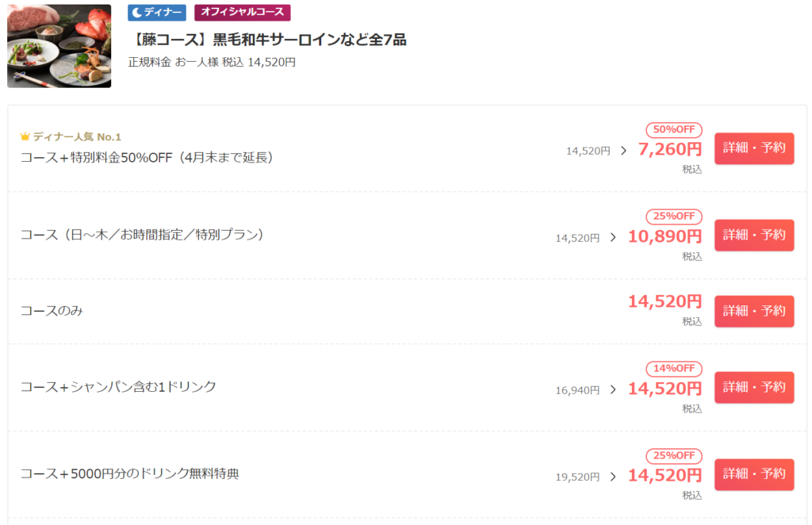The width and height of the screenshot is (812, 525).
Task: Click 詳細・予約 for シャンパン含む1ドリンク plan
Action: [x=754, y=387]
